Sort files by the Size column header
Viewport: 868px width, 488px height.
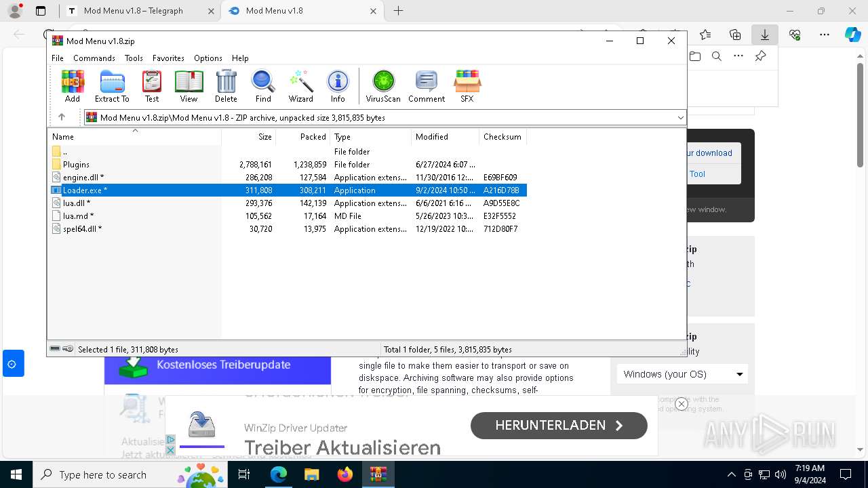coord(249,137)
